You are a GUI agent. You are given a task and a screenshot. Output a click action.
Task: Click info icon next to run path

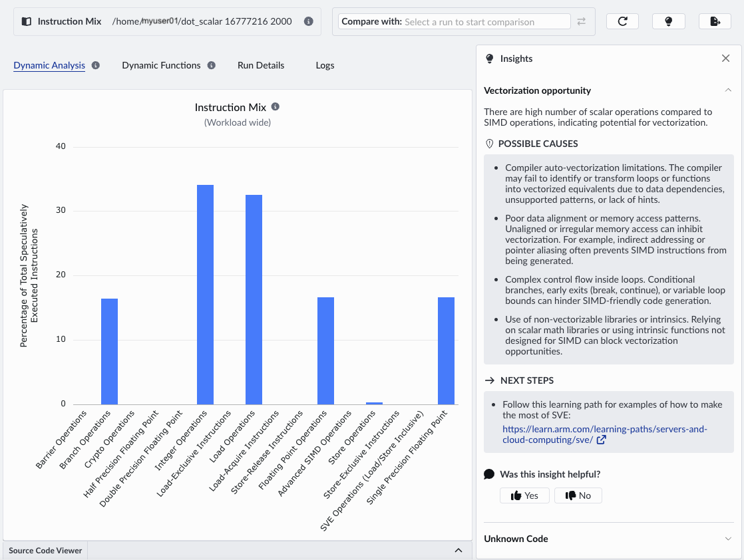(x=308, y=21)
